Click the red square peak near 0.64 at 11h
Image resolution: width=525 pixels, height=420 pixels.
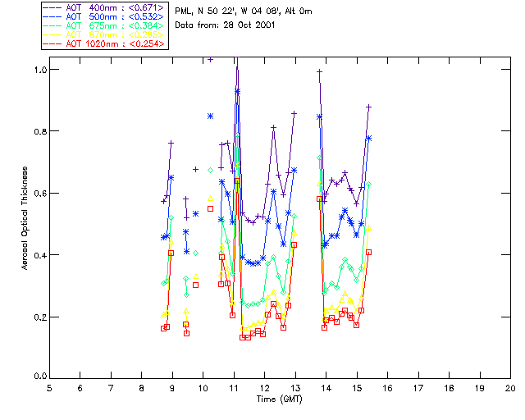pyautogui.click(x=237, y=180)
